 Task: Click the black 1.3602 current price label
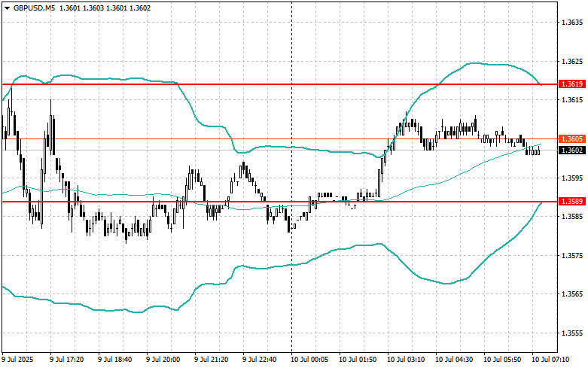(x=572, y=151)
